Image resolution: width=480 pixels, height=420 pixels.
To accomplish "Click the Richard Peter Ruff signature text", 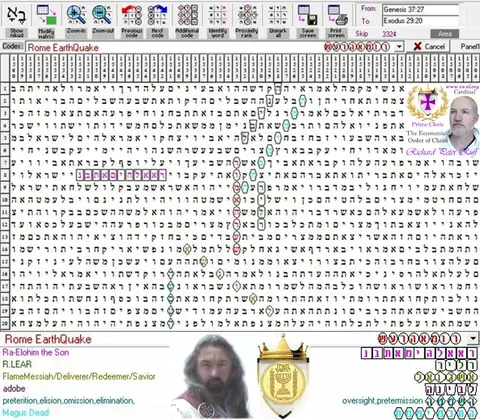I will pos(442,152).
